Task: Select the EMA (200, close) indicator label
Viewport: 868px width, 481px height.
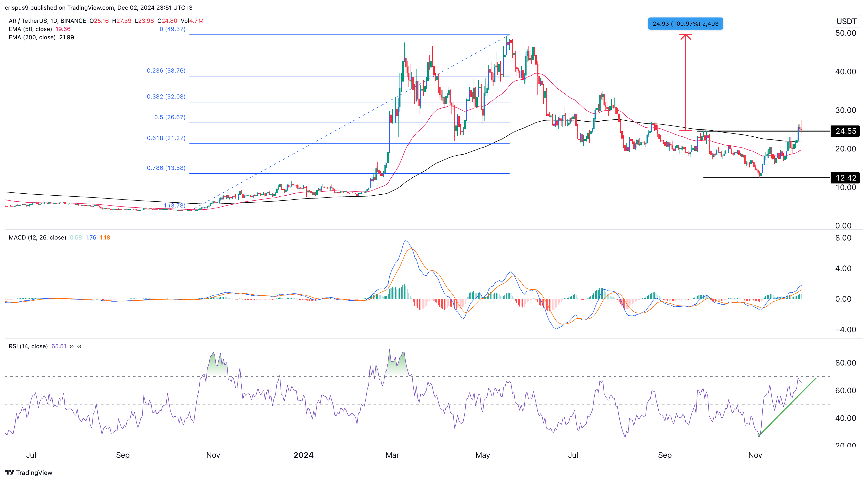Action: coord(32,37)
